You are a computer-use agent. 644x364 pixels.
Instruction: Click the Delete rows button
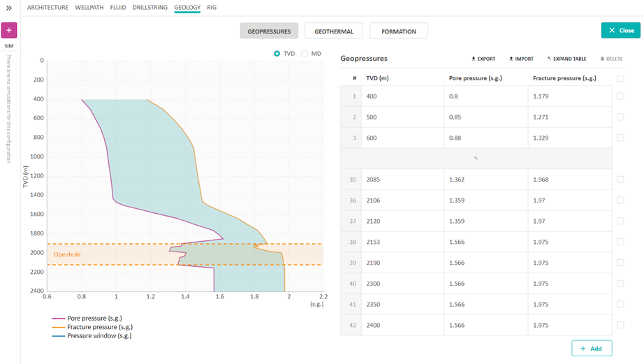pos(611,59)
